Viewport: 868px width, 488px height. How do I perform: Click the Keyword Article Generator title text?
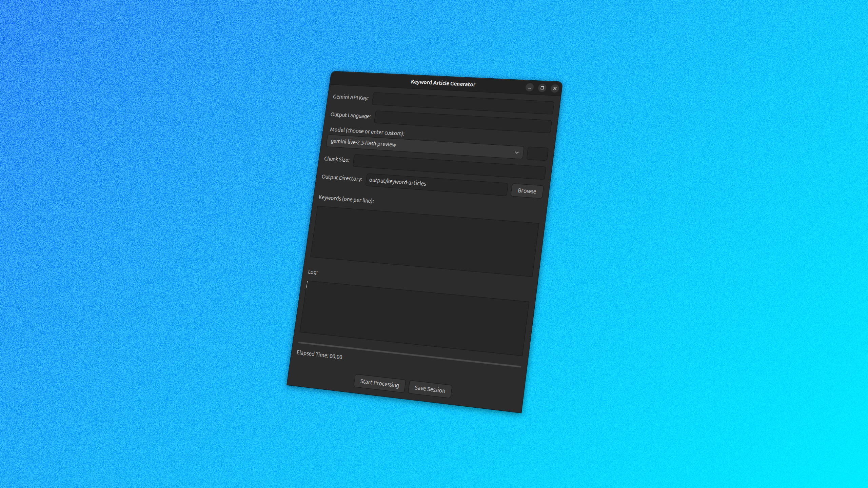click(443, 83)
